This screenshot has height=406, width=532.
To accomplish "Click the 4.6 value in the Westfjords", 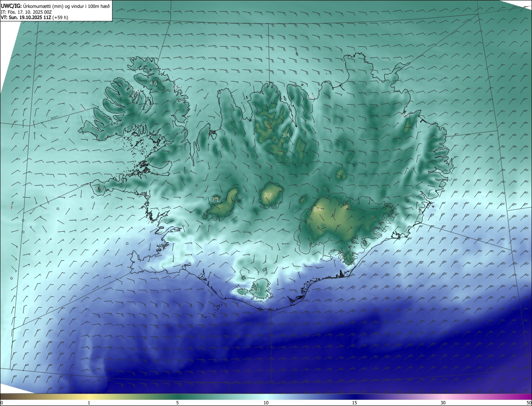I will (153, 83).
